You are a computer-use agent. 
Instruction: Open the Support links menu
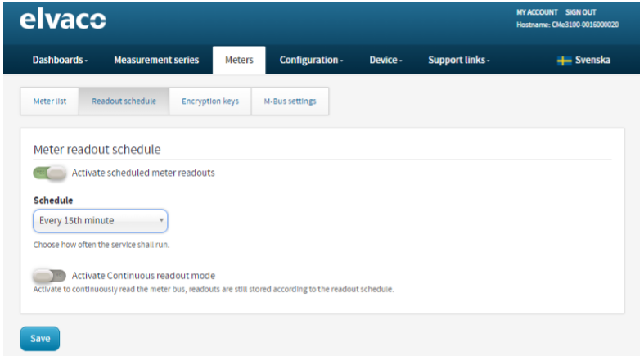tap(459, 60)
